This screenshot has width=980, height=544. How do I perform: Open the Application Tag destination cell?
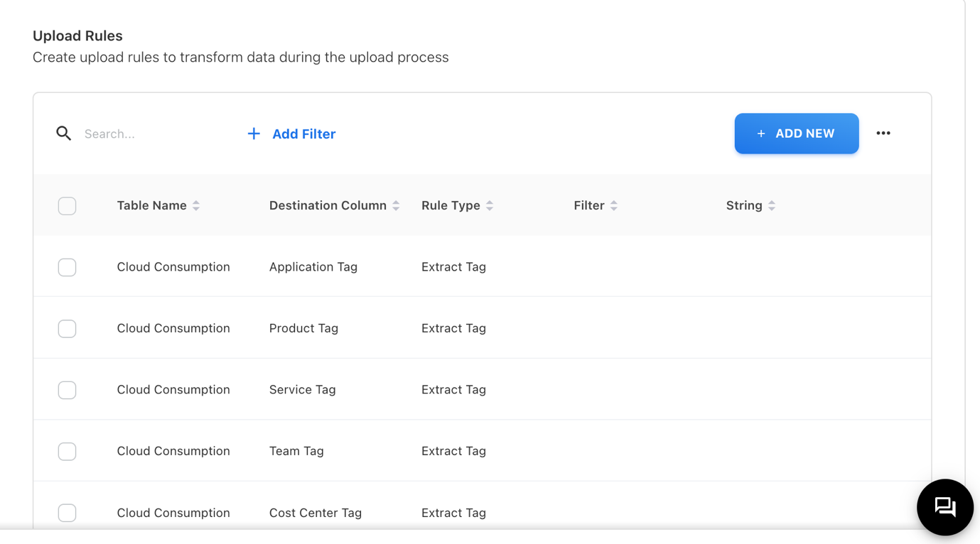[x=313, y=267]
